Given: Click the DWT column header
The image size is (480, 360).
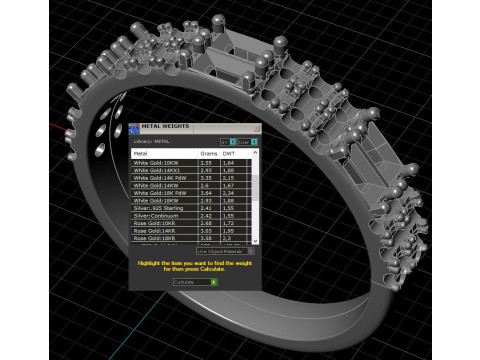Looking at the screenshot, I should point(233,154).
